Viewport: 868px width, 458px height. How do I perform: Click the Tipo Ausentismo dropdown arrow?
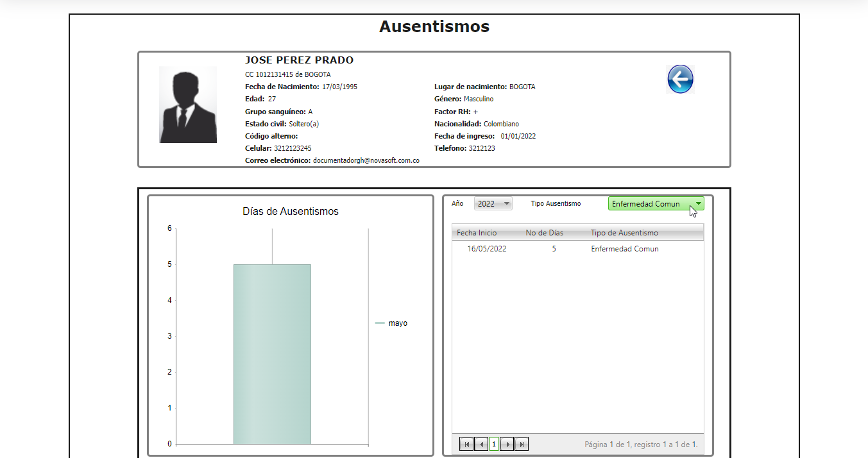(697, 203)
